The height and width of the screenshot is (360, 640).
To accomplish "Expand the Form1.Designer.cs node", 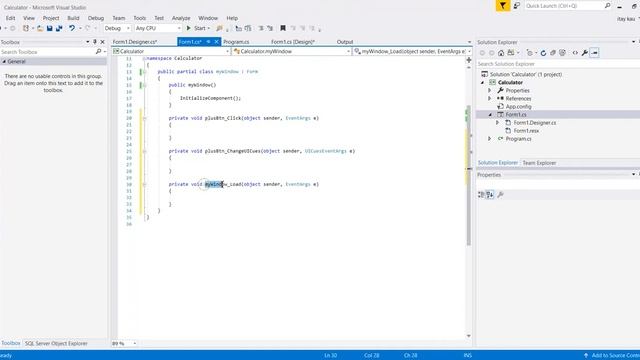I will 498,123.
